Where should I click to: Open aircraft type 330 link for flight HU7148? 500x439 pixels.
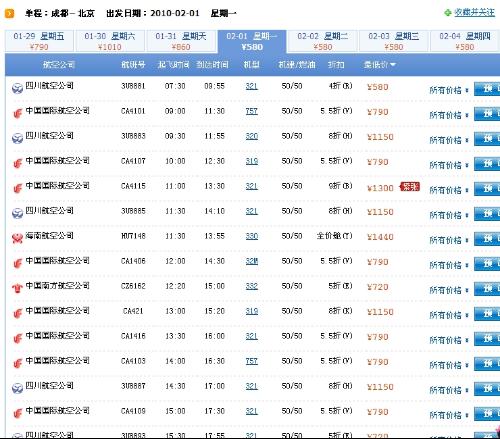click(252, 236)
